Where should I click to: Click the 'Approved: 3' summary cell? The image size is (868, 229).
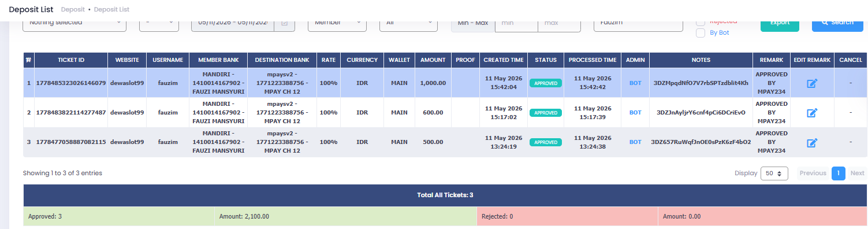[118, 216]
